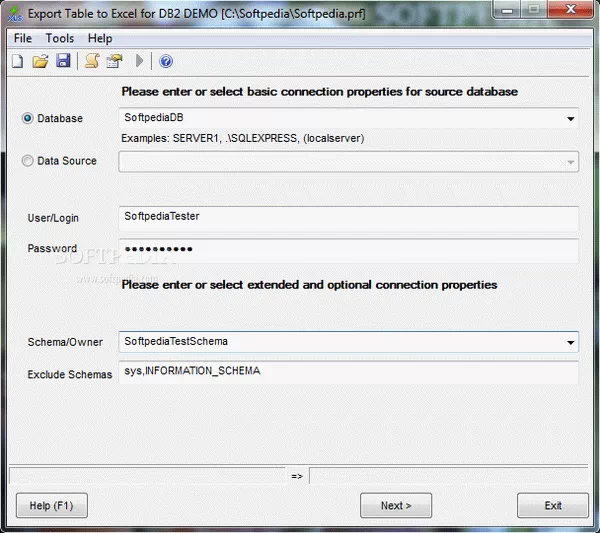Screen dimensions: 600x533
Task: Click the right status bar panel
Action: coord(448,476)
